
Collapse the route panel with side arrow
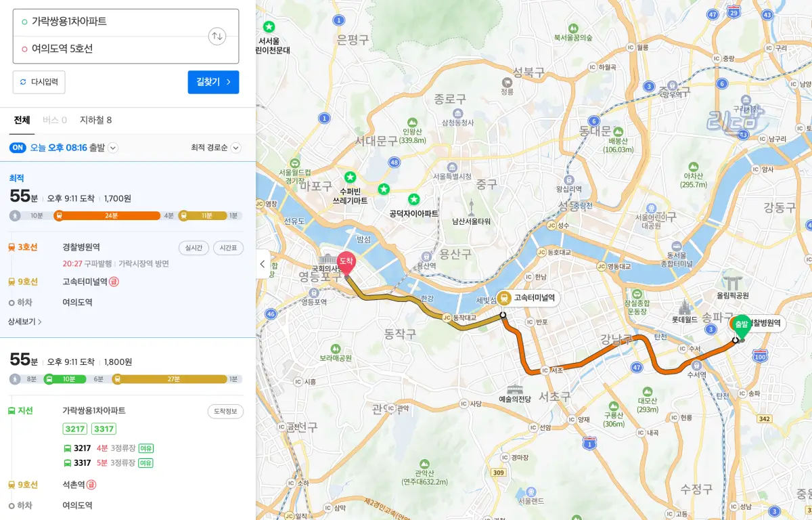pos(262,265)
